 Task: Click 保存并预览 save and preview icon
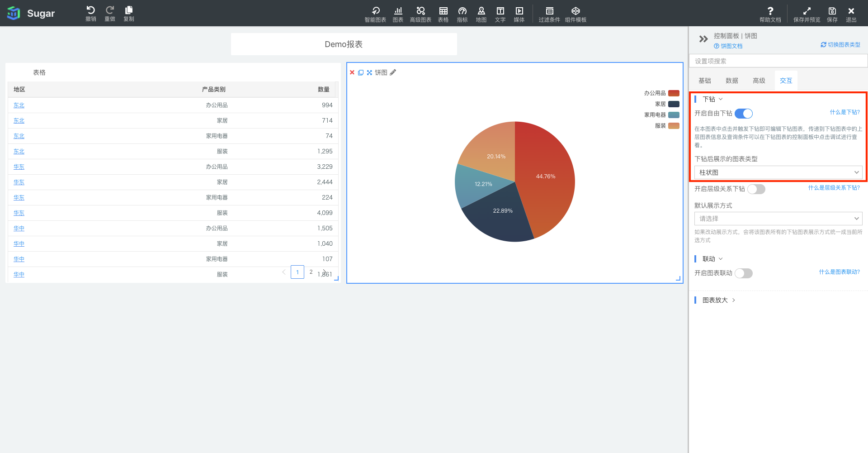pos(807,11)
